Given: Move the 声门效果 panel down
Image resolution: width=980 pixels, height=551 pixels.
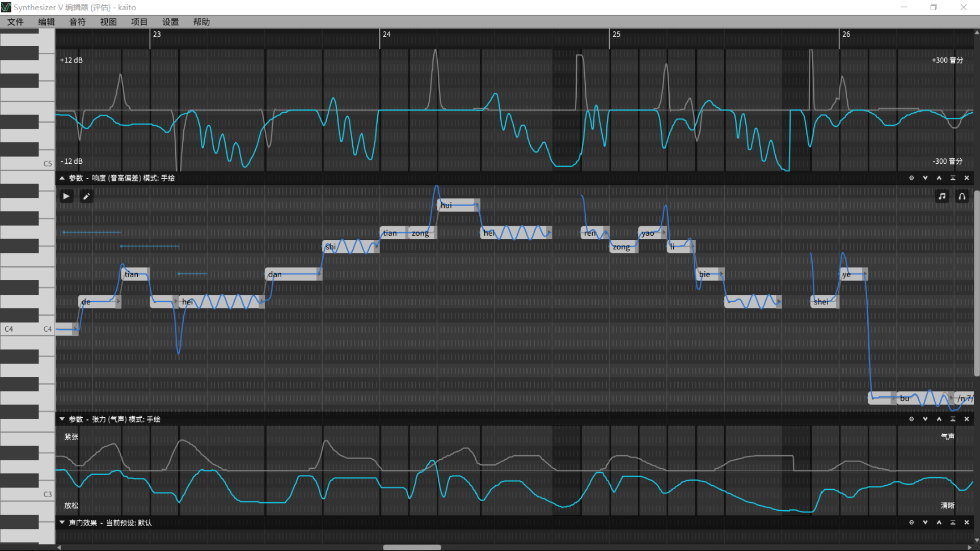Looking at the screenshot, I should pyautogui.click(x=925, y=523).
